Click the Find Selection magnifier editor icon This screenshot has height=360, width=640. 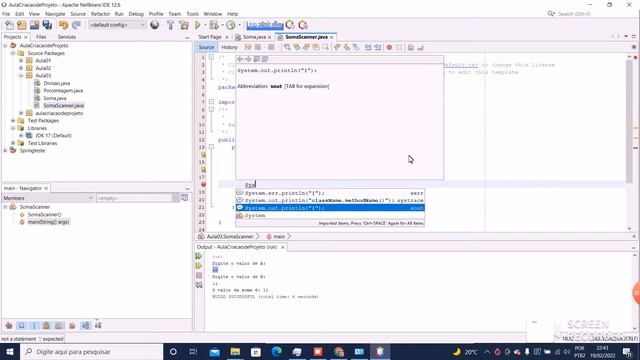[287, 48]
